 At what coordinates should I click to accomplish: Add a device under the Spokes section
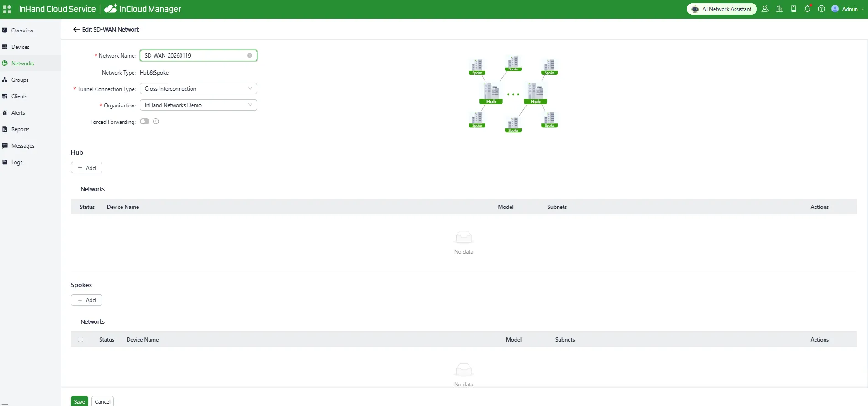[86, 300]
